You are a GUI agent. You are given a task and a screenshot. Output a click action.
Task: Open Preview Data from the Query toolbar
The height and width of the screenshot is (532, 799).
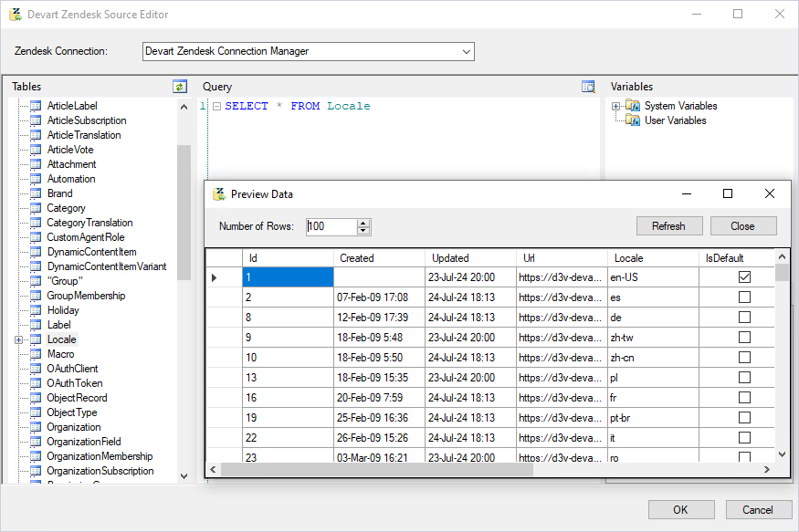pyautogui.click(x=588, y=85)
